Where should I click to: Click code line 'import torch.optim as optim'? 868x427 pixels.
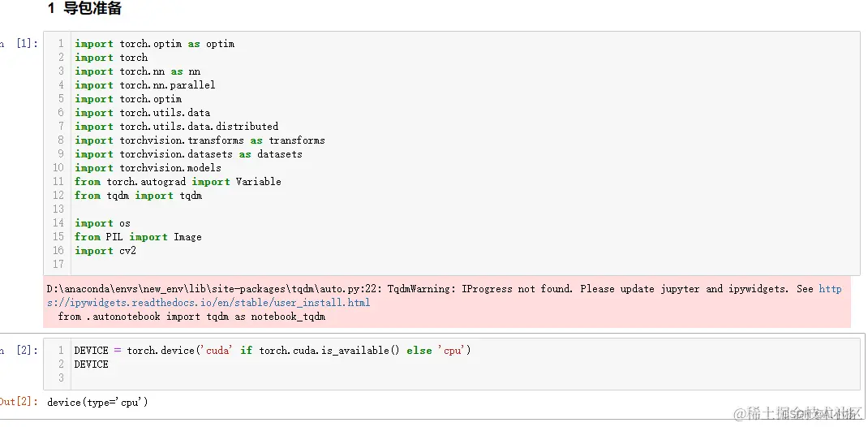pos(154,44)
